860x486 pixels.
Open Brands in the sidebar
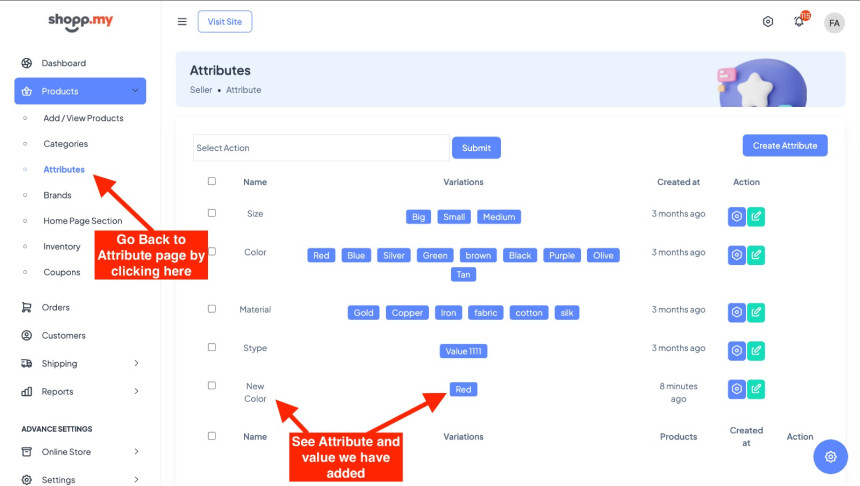tap(57, 195)
